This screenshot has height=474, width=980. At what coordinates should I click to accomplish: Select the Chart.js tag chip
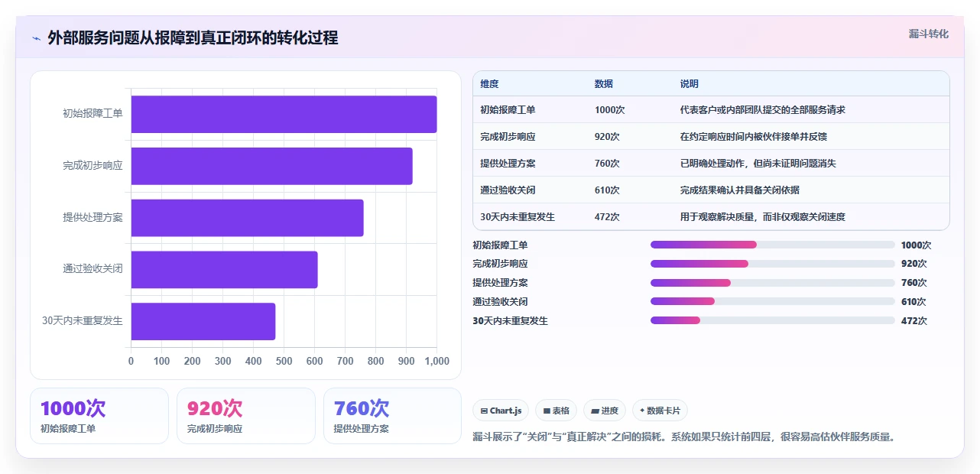501,411
